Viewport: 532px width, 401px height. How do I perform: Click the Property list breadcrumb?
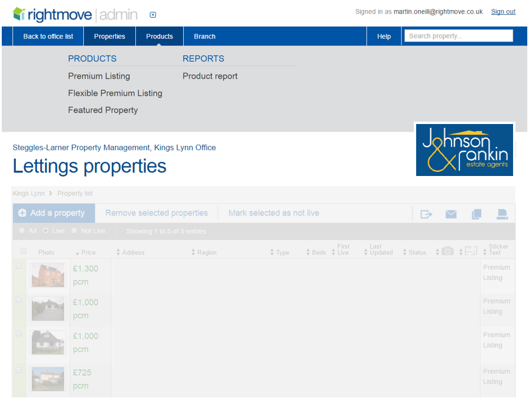coord(75,193)
